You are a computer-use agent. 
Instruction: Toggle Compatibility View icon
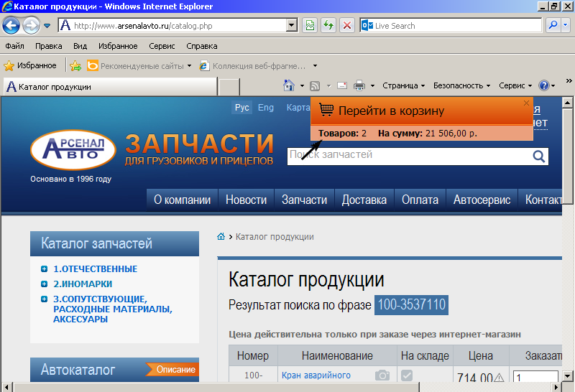pyautogui.click(x=310, y=26)
